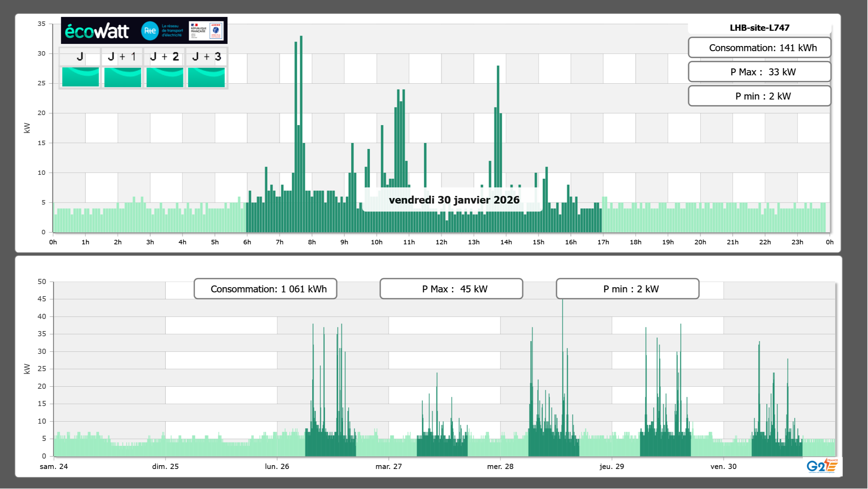Select the J + 3 forecast tab

(x=206, y=57)
